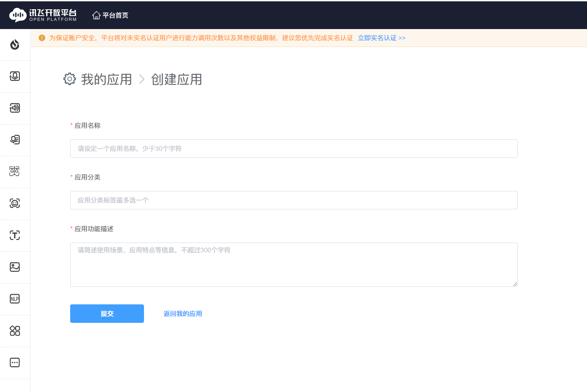Go to 平台首页 in top navigation

click(111, 15)
